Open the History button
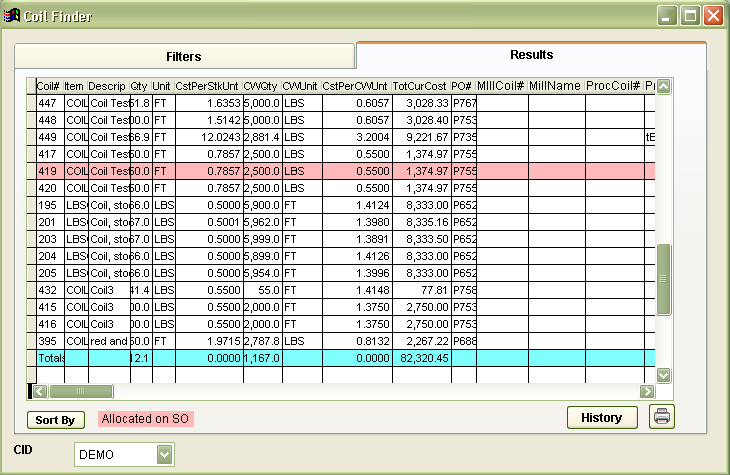730x475 pixels. (x=602, y=417)
